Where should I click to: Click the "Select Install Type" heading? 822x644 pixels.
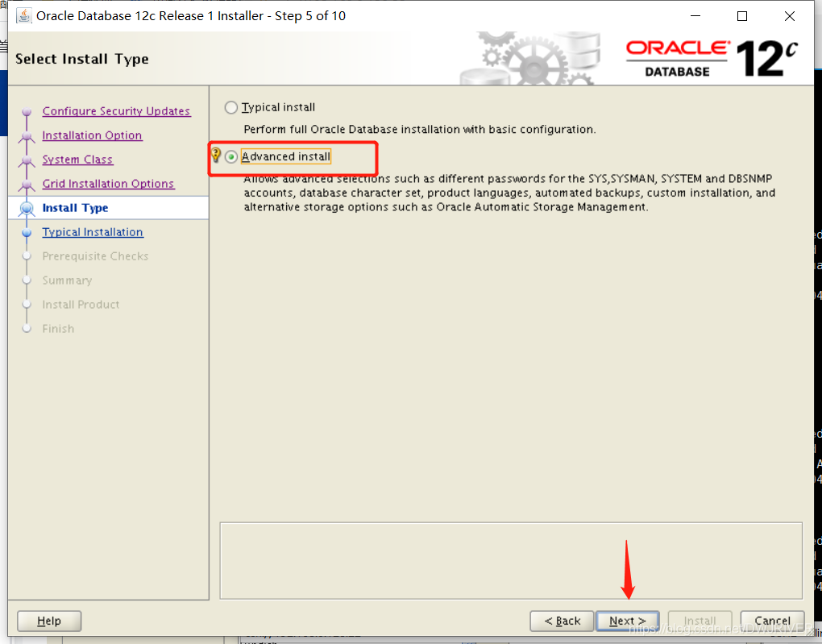coord(81,59)
